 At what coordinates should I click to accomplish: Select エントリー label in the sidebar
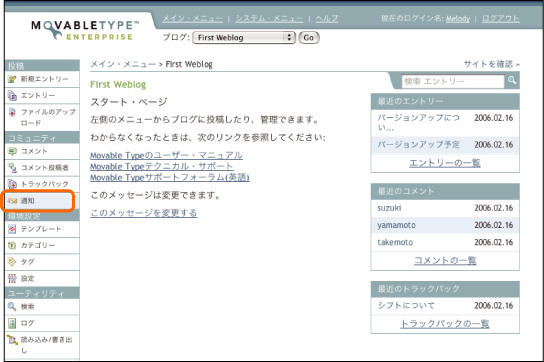(38, 95)
